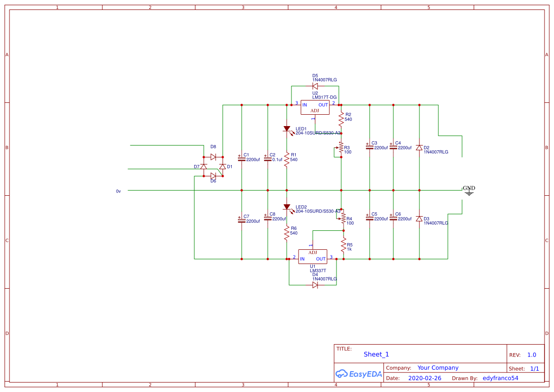Click the REV 1.0 value
This screenshot has height=392, width=554.
coord(531,354)
